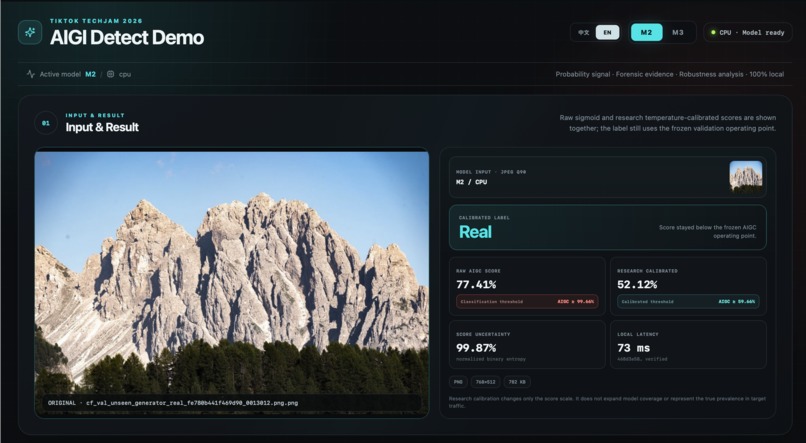
Task: Click the CPU · Model ready status pill
Action: [748, 32]
